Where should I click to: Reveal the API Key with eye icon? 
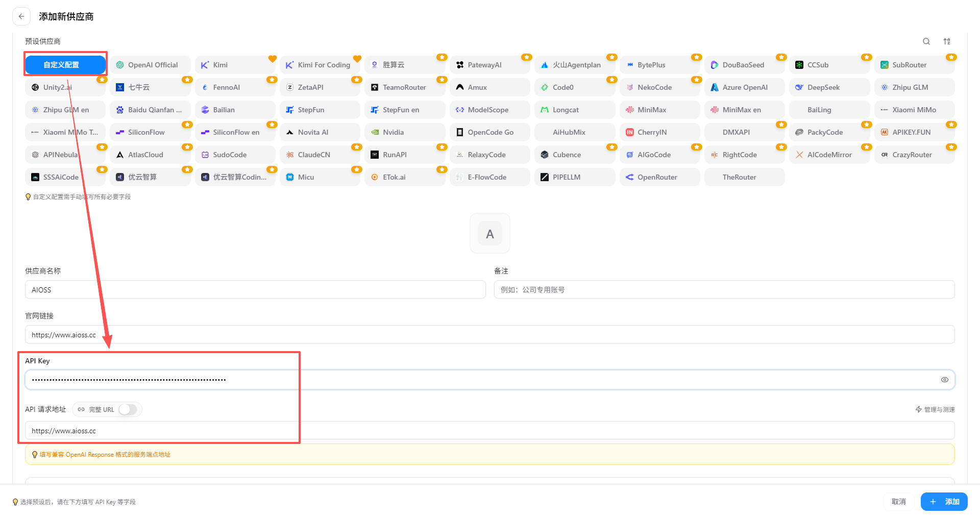945,380
